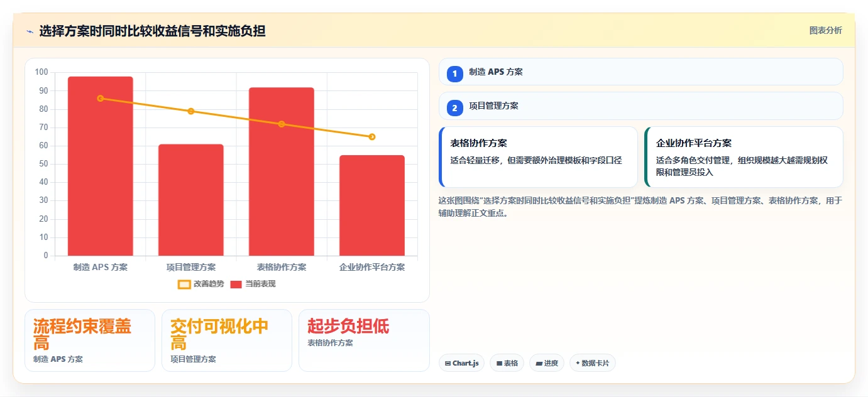Click the 制造 APS 方案 x-axis label

[101, 267]
